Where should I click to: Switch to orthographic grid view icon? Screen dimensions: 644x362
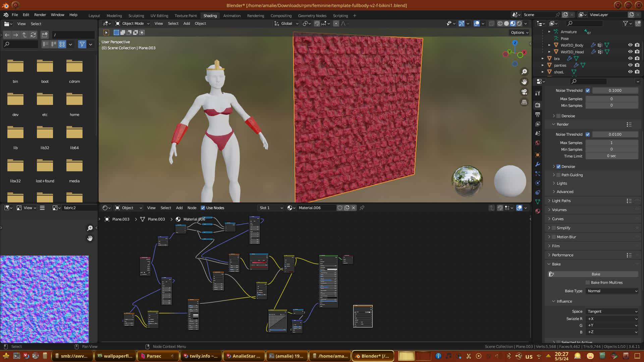pyautogui.click(x=524, y=102)
